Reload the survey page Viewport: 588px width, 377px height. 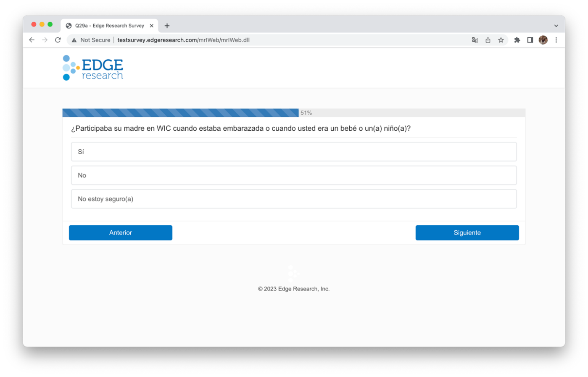click(58, 40)
